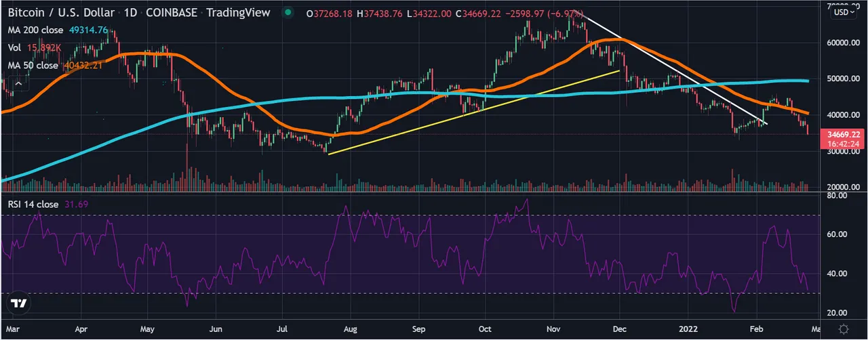
Task: Click the May time axis label
Action: [x=148, y=328]
